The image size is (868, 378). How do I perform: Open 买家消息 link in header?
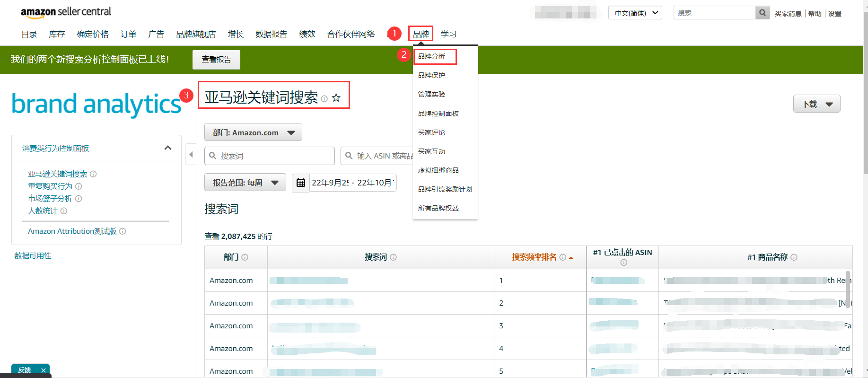[788, 14]
